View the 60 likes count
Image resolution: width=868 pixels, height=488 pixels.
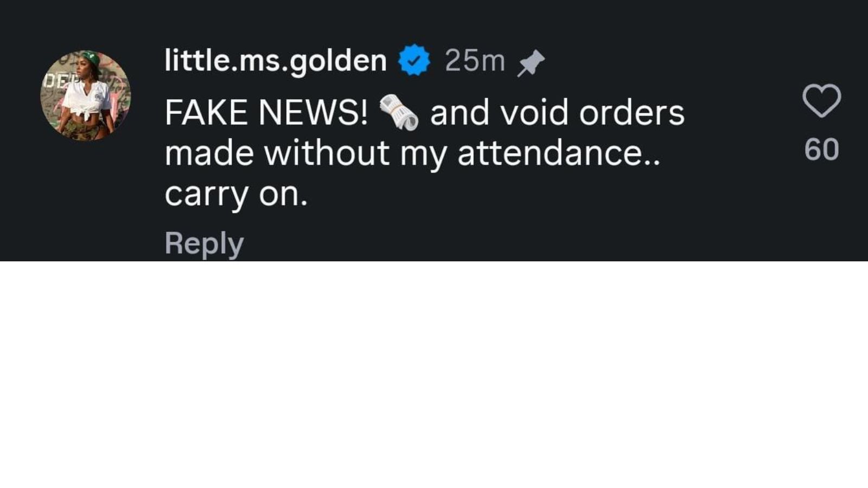click(821, 150)
